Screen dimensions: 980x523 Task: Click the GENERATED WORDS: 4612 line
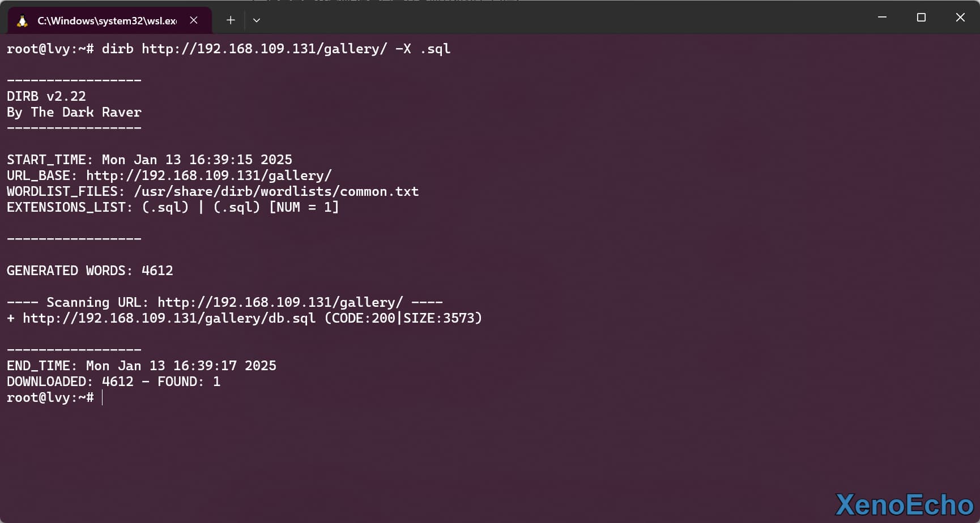[90, 271]
